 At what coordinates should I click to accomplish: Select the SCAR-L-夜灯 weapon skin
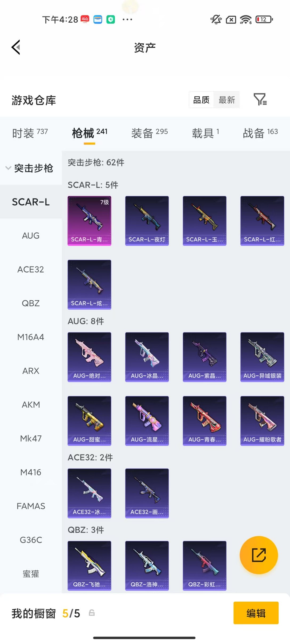(147, 221)
